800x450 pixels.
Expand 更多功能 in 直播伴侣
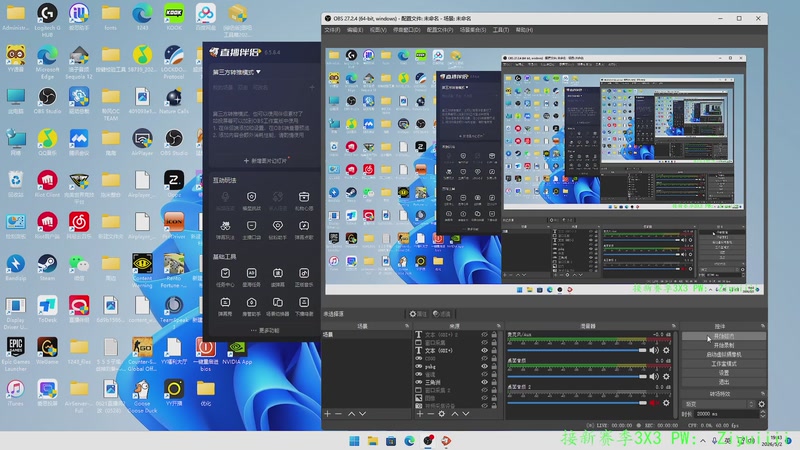[x=265, y=330]
